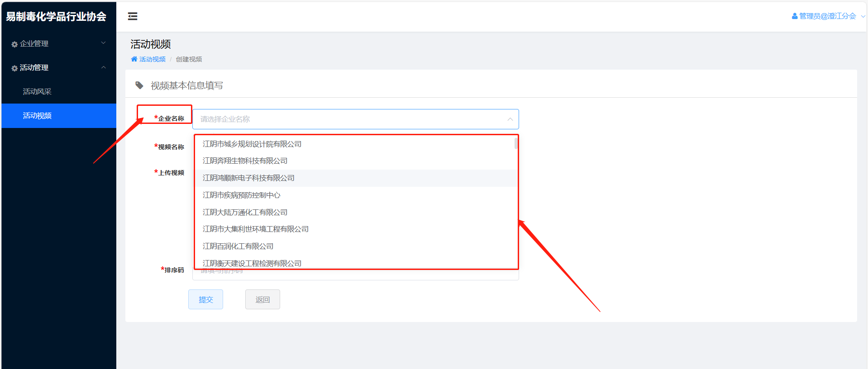This screenshot has height=369, width=868.
Task: Click the 返回 back button
Action: (x=262, y=299)
